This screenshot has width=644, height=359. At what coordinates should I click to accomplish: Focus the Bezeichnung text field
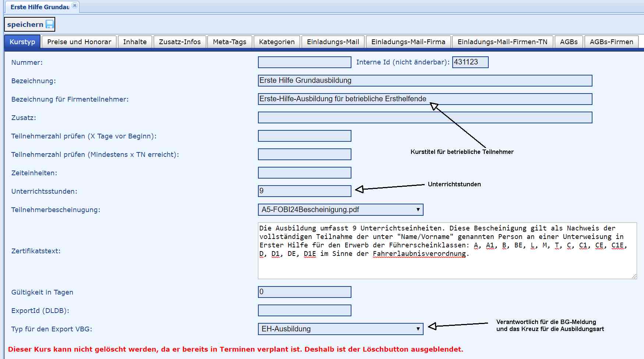tap(425, 81)
